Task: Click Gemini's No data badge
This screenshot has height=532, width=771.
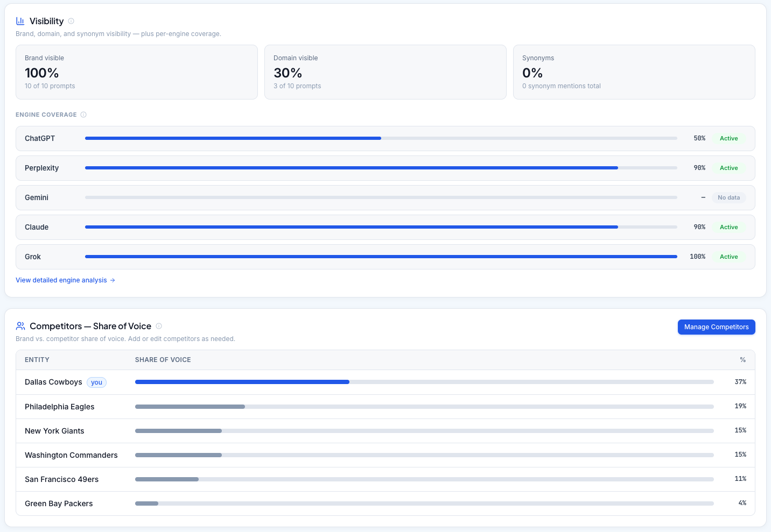Action: pyautogui.click(x=728, y=197)
